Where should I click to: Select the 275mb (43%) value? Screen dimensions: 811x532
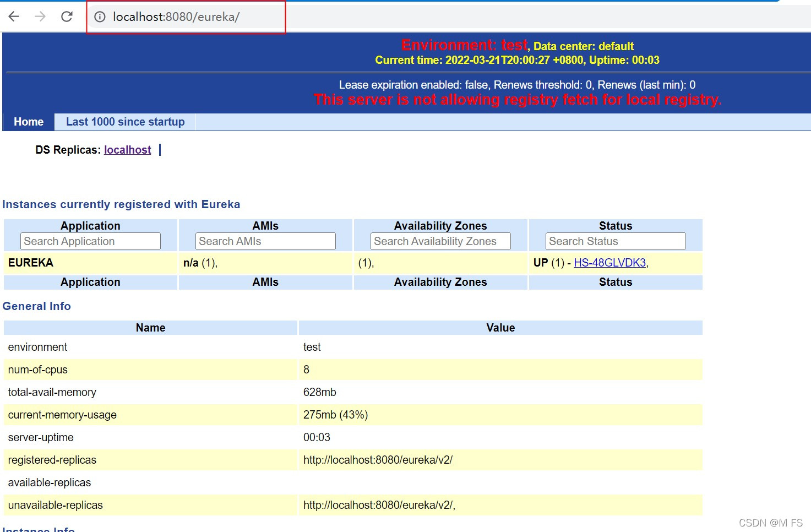(335, 415)
